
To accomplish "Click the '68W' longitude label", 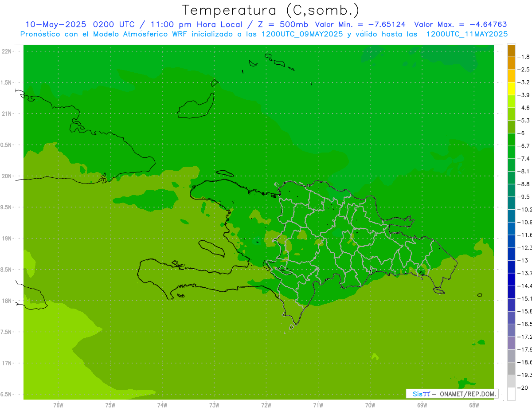I will click(x=474, y=405).
